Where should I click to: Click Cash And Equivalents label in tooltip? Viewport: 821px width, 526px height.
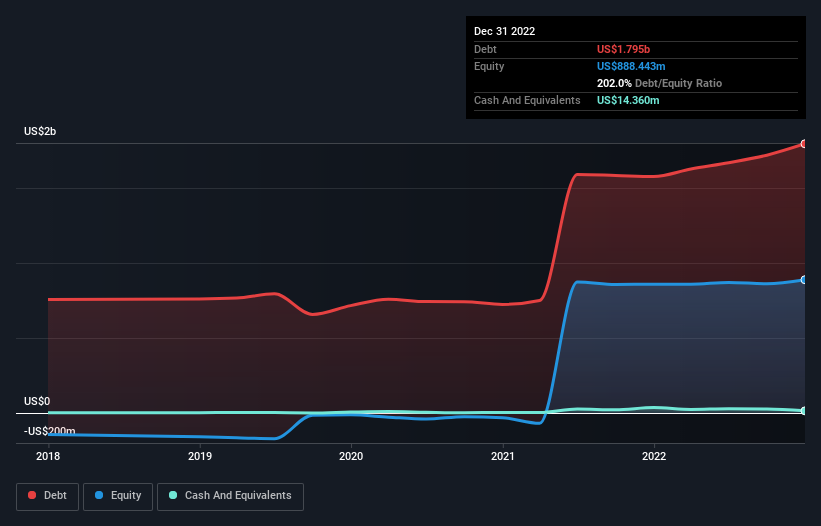pos(527,100)
